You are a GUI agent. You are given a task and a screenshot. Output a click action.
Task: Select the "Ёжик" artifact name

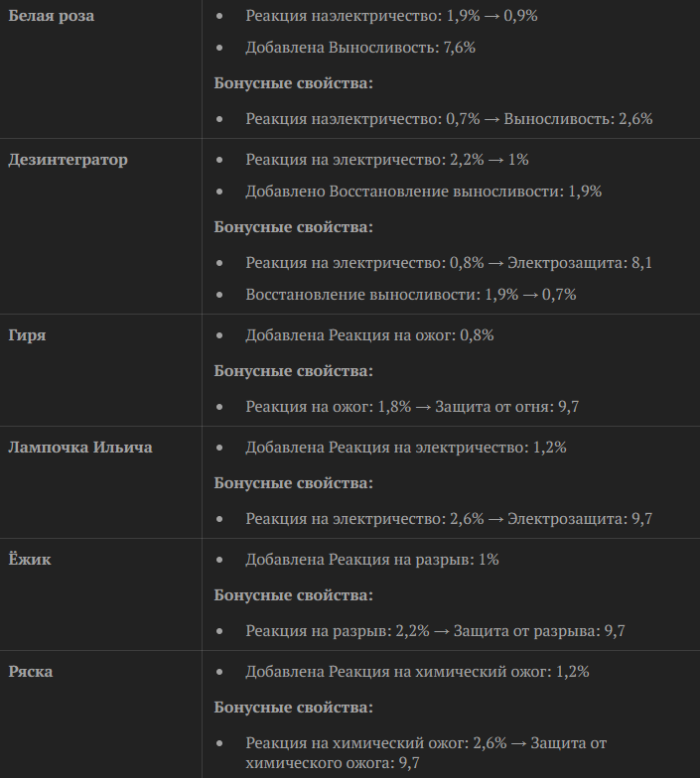(x=30, y=560)
